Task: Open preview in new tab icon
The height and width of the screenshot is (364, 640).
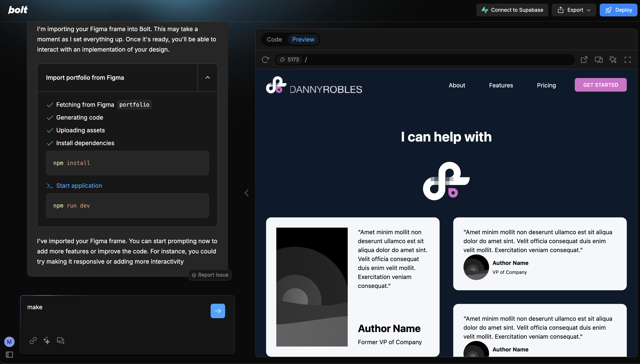Action: pos(584,59)
